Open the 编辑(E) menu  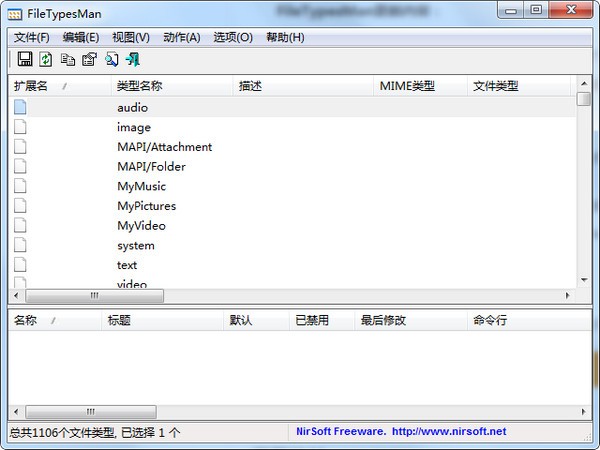[x=81, y=38]
